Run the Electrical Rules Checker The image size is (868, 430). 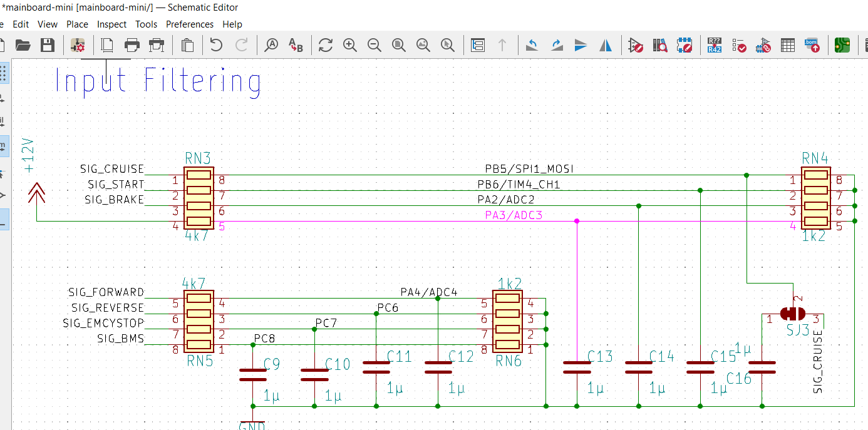(x=739, y=45)
